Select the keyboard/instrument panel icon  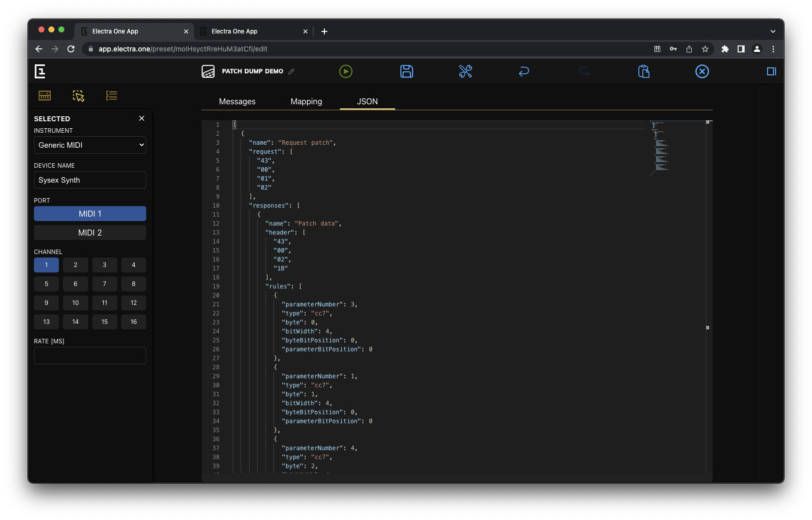(44, 95)
